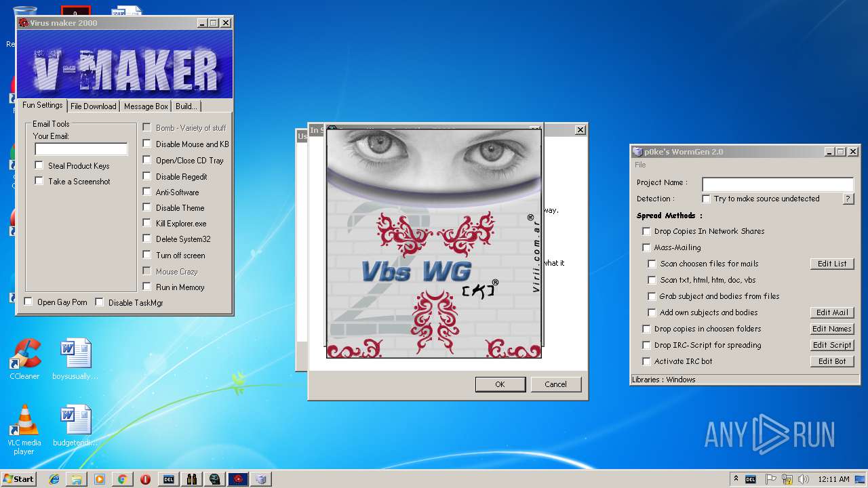Check Try to make source undetected
This screenshot has height=488, width=868.
click(707, 199)
